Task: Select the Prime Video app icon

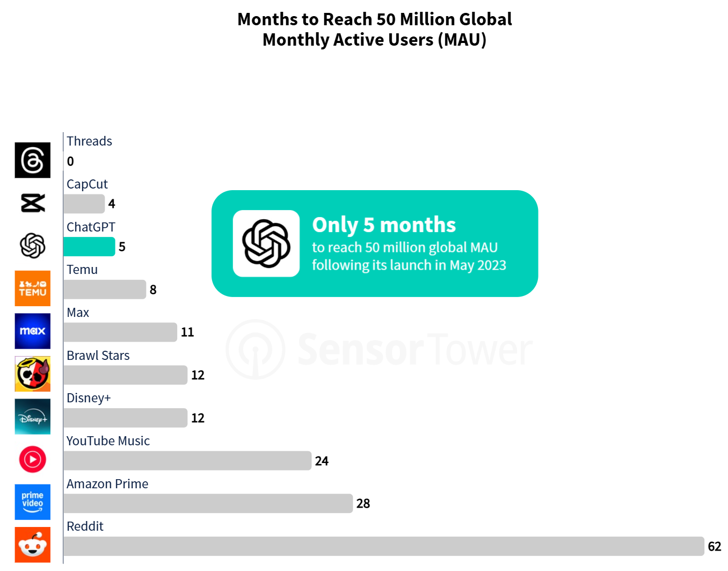Action: [x=33, y=502]
